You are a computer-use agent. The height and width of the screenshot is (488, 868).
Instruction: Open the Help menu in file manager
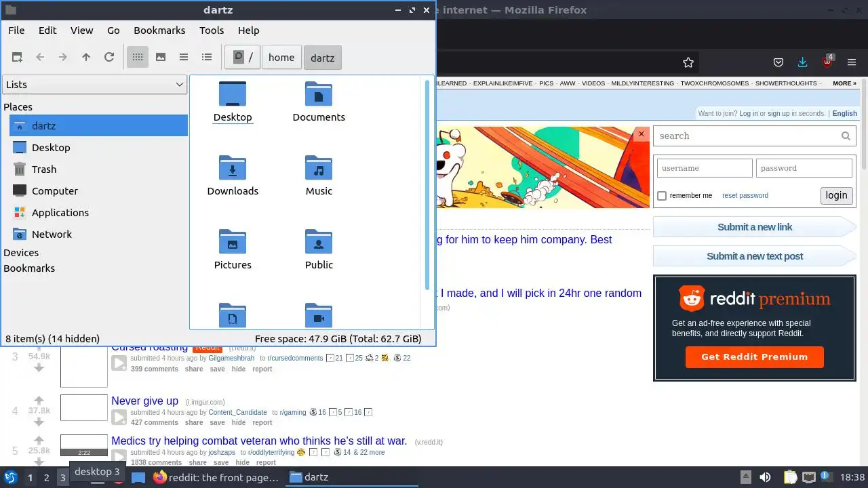pos(248,30)
